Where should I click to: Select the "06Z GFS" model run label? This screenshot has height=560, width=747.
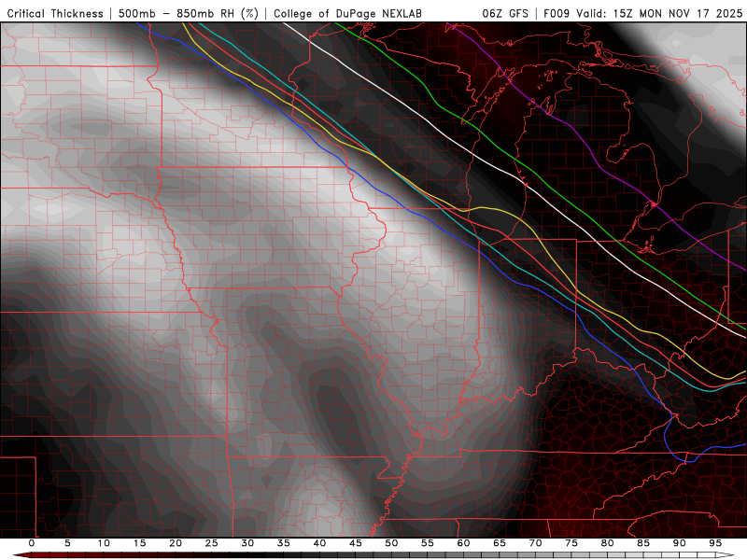click(x=505, y=13)
